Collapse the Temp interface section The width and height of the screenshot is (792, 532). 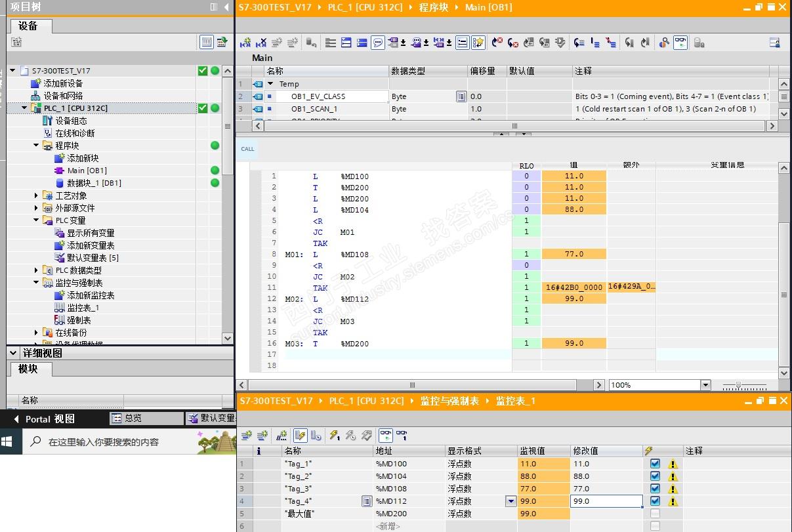(270, 84)
